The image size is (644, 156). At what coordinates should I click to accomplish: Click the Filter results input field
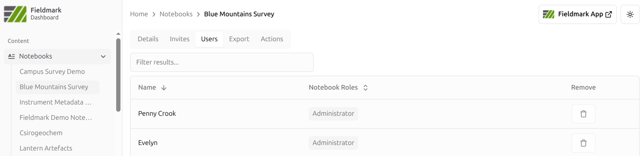click(222, 62)
